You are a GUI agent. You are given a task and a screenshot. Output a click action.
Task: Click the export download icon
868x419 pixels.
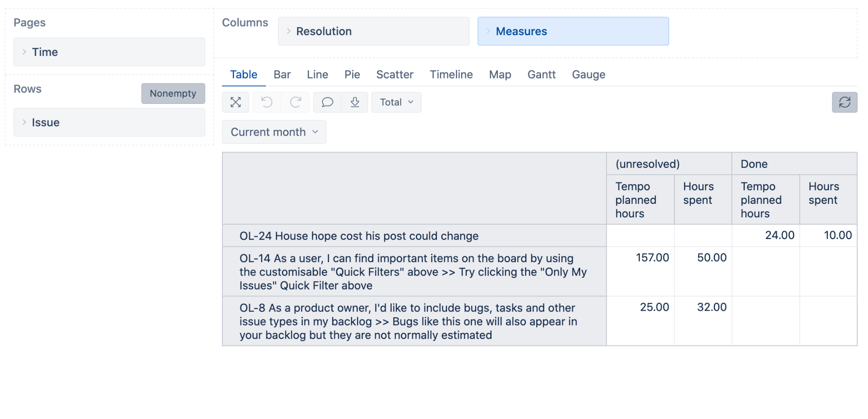(x=355, y=102)
